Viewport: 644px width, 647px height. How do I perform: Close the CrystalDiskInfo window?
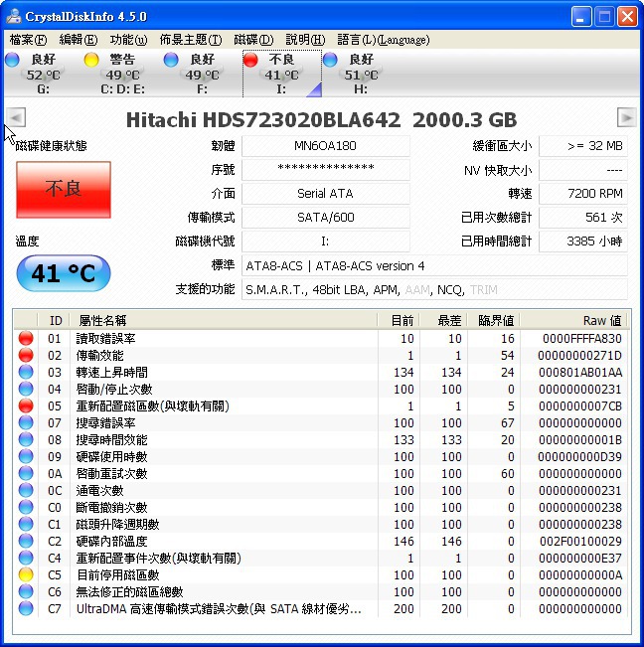(627, 17)
